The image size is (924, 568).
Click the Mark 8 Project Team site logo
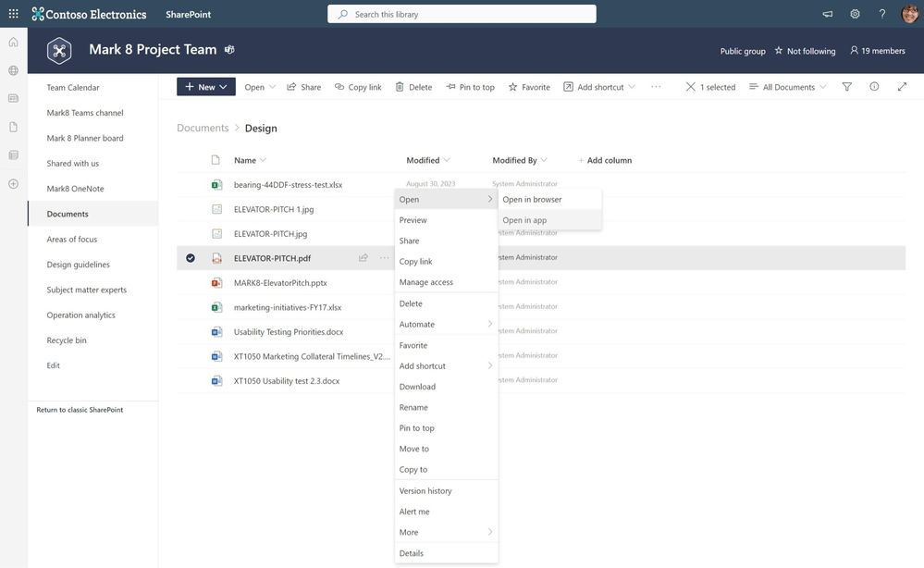59,51
